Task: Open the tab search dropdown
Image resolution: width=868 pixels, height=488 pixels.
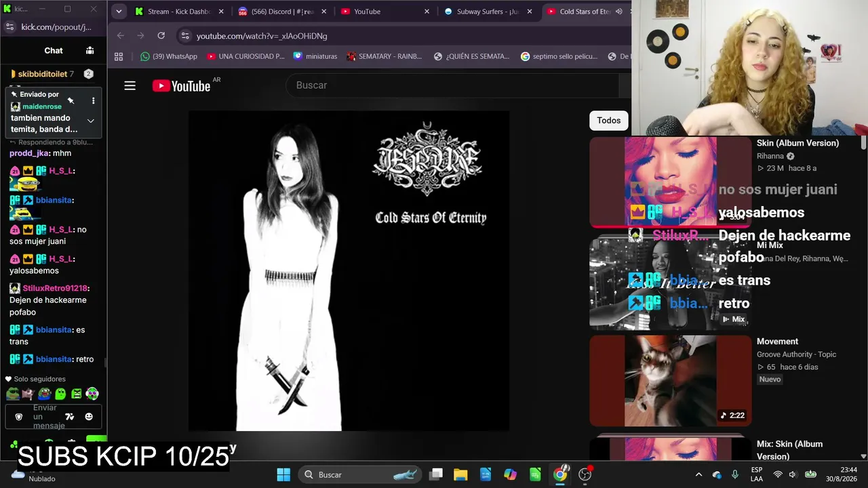Action: click(x=119, y=12)
